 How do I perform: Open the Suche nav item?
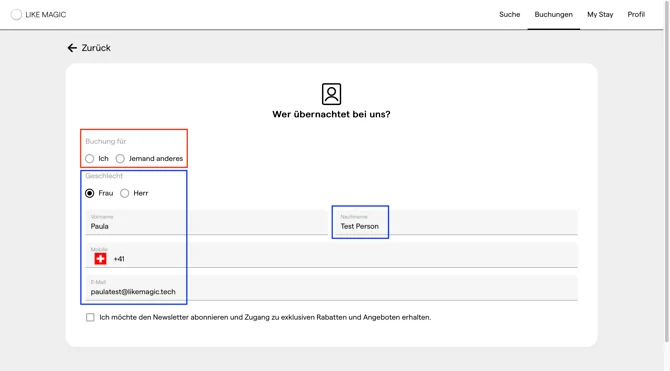(509, 15)
